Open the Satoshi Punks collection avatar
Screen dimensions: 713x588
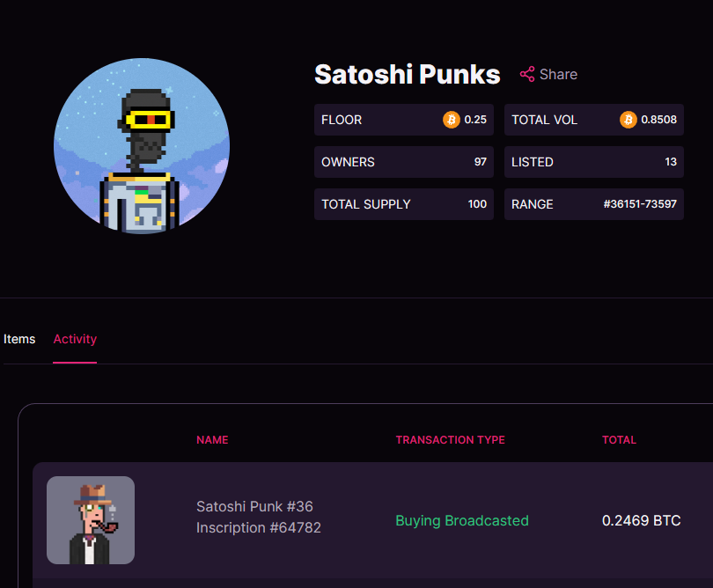(142, 146)
